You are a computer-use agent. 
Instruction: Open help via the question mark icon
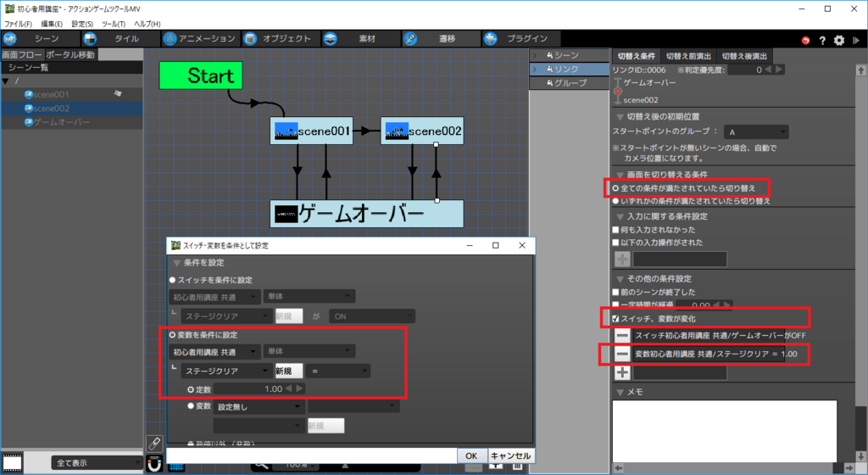[822, 41]
